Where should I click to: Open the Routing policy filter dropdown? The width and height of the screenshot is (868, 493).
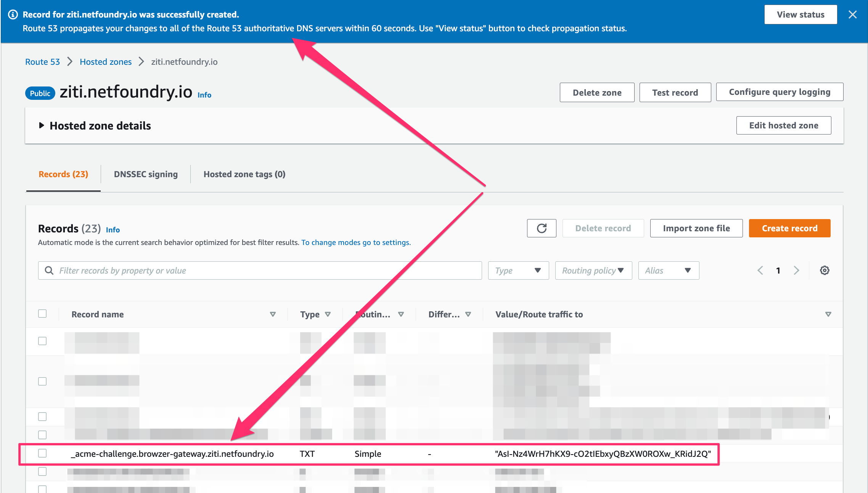[593, 271]
